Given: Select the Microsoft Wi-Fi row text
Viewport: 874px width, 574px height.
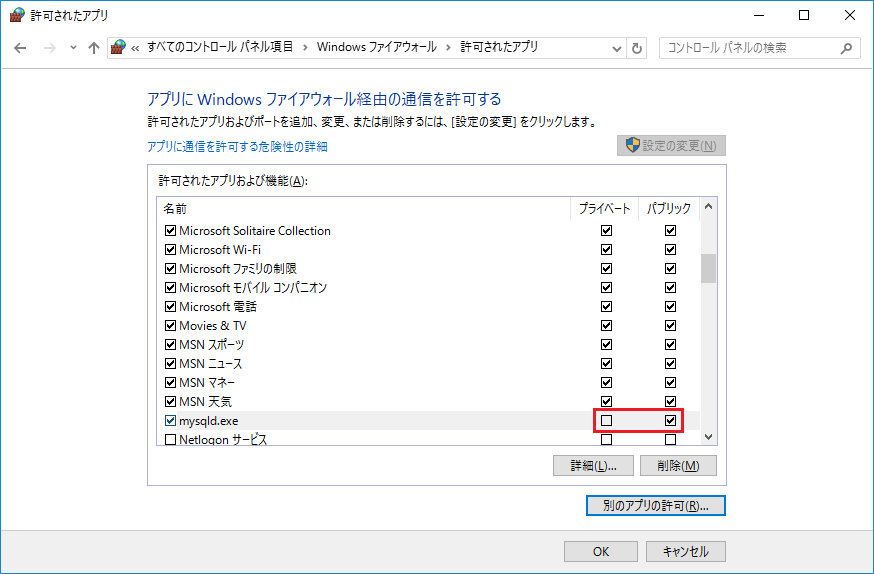Looking at the screenshot, I should (x=220, y=249).
